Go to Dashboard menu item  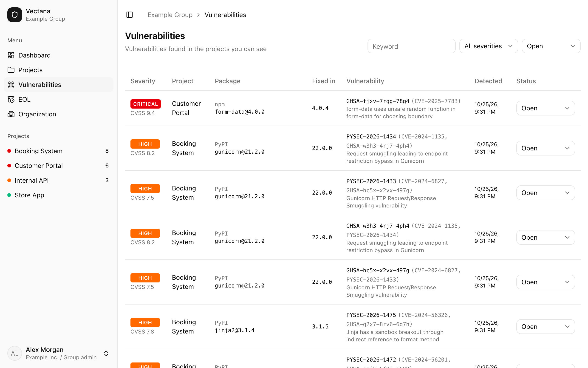[59, 55]
